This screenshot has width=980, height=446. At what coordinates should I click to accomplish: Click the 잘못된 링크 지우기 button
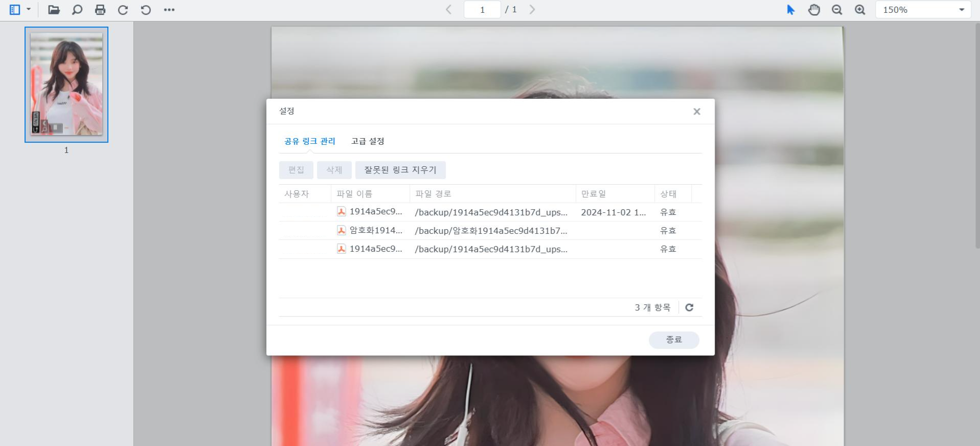400,170
